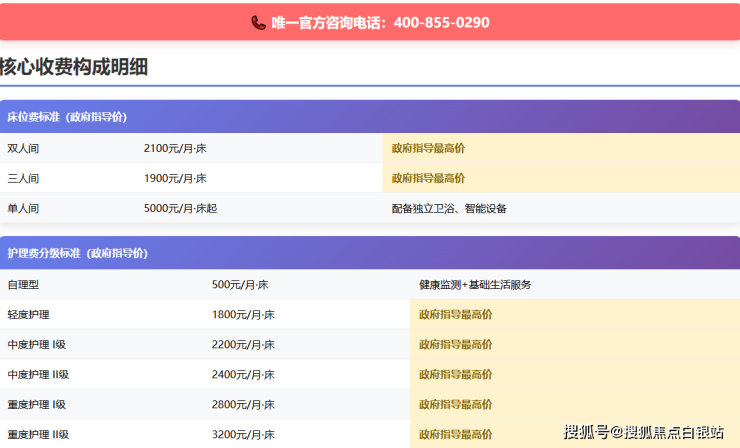Click the 自理型 row label

[23, 284]
